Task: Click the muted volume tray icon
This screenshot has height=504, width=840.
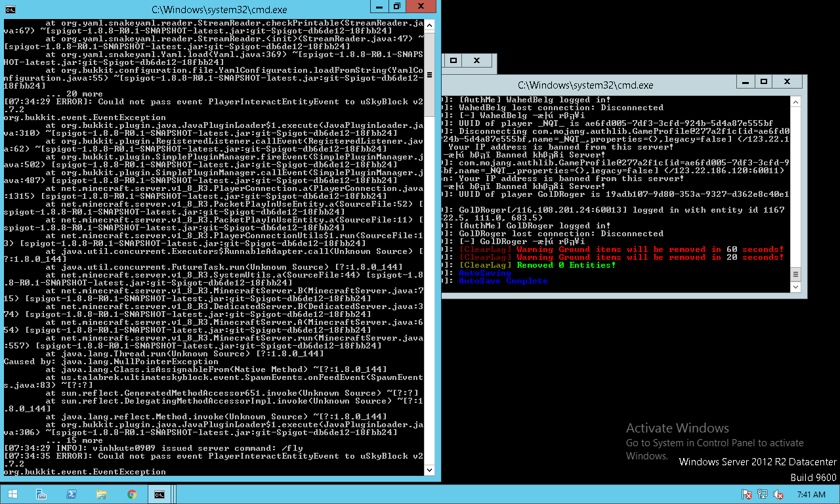Action: click(778, 495)
